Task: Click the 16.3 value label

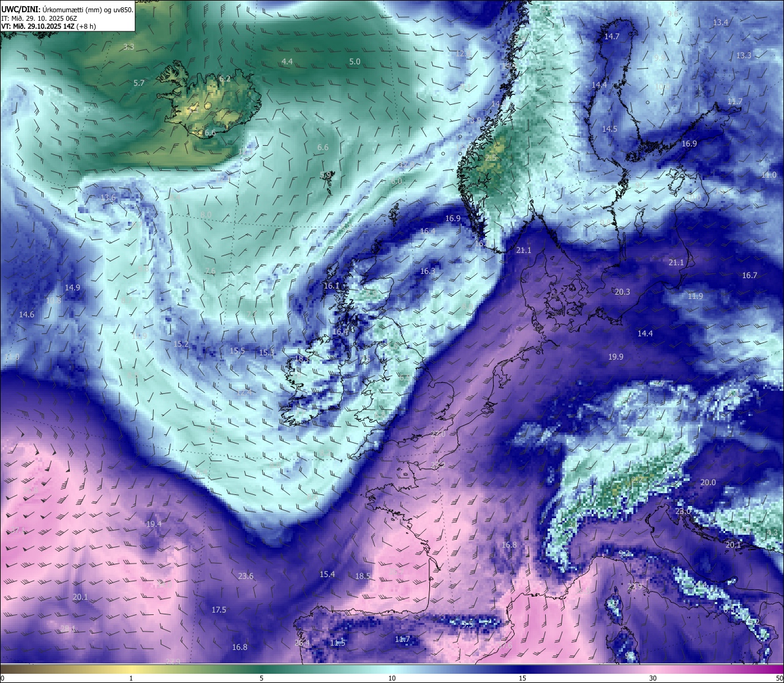Action: click(428, 271)
